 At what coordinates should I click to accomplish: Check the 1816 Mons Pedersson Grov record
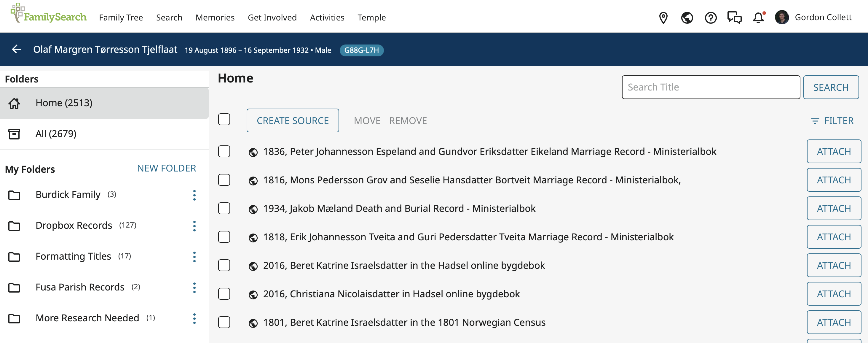coord(224,180)
